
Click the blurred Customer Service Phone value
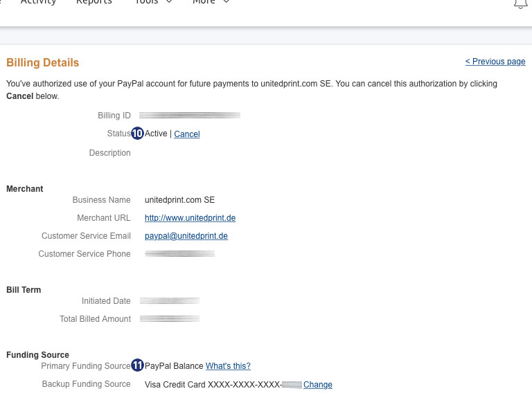[x=179, y=254]
